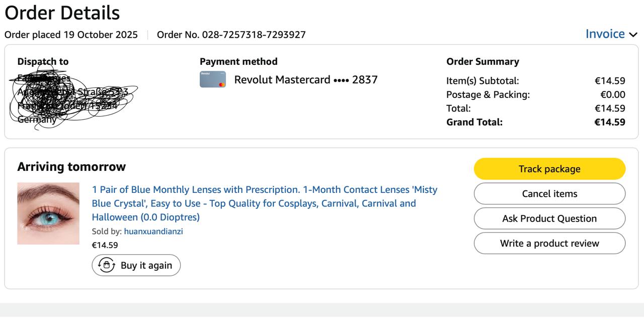
Task: Open Ask Product Question
Action: coord(549,219)
